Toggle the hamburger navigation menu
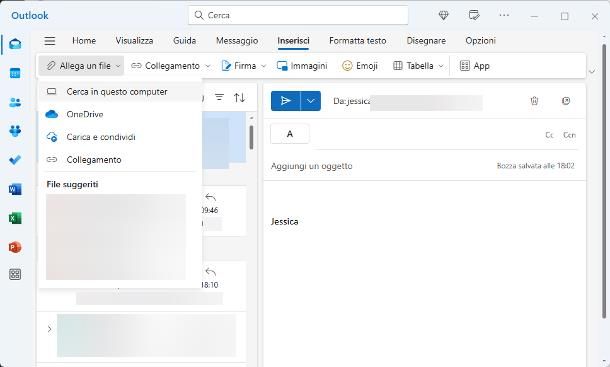610x367 pixels. tap(50, 41)
